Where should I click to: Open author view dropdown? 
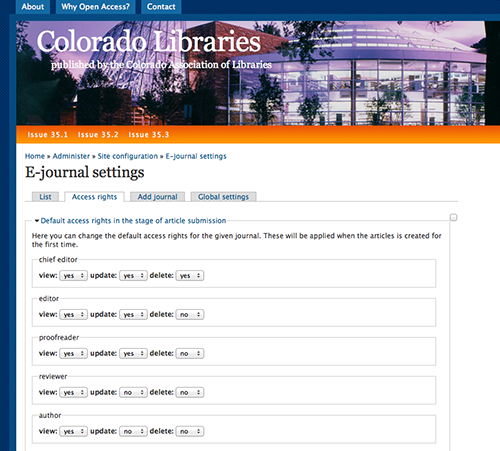(x=73, y=431)
